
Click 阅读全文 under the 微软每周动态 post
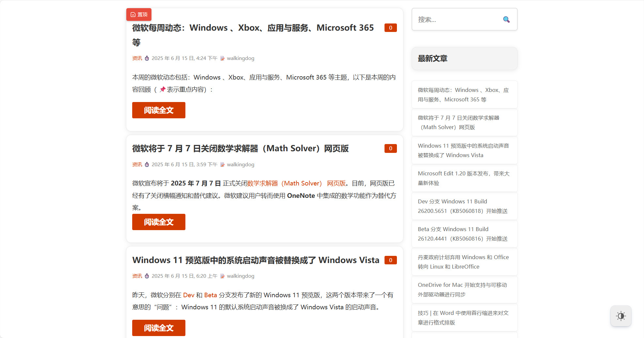(159, 110)
